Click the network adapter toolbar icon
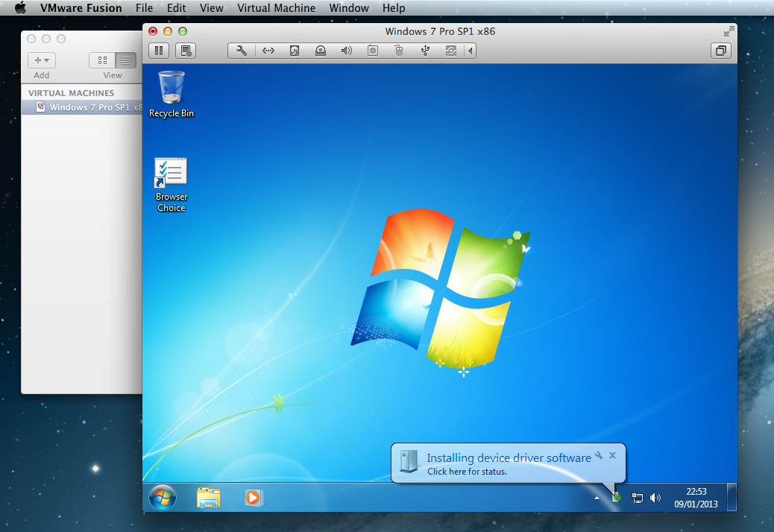This screenshot has width=774, height=532. 268,51
